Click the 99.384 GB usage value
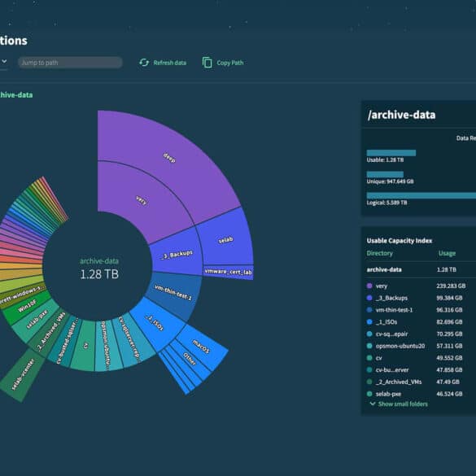The image size is (476, 476). click(x=449, y=298)
